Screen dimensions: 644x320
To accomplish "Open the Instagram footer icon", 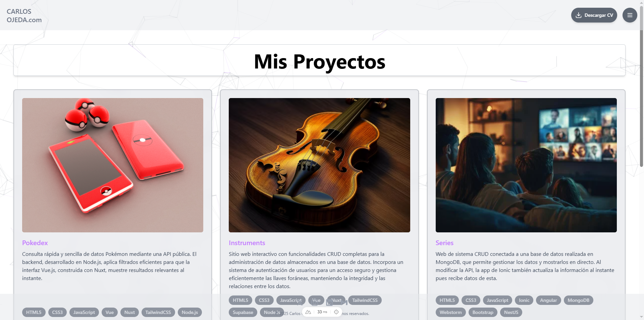I will click(315, 302).
